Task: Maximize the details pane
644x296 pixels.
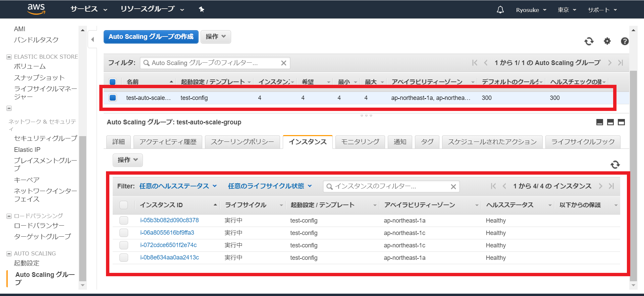Action: pos(621,122)
